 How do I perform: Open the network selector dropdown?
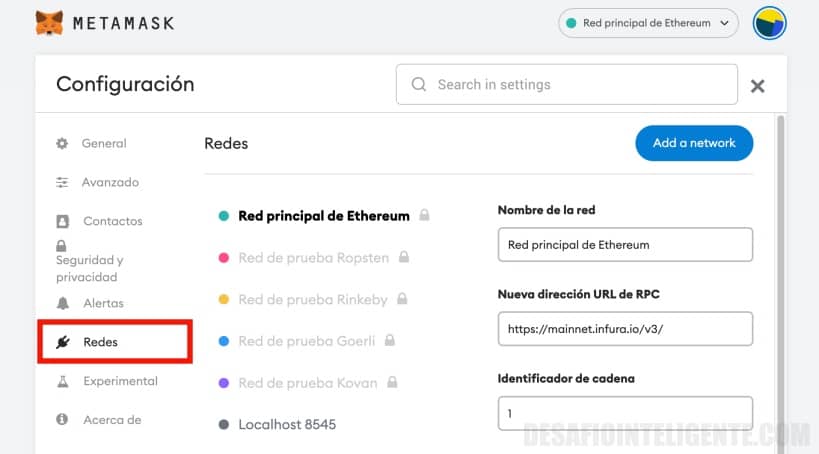pos(648,23)
